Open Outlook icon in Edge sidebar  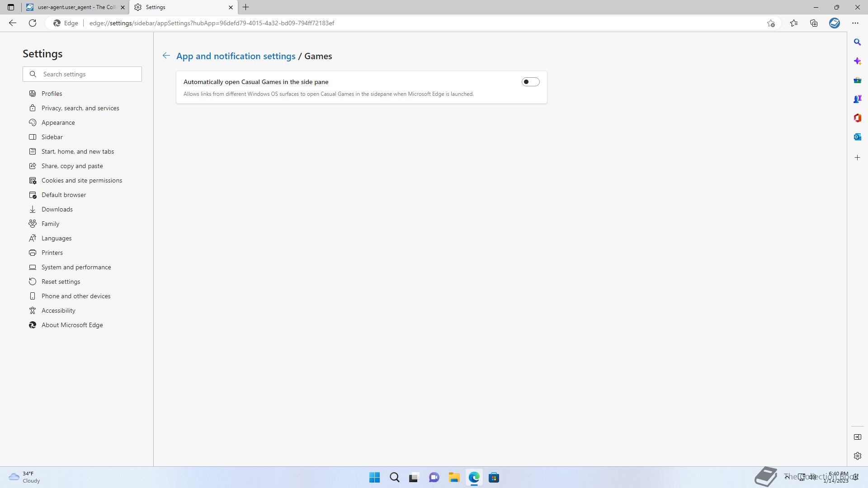click(857, 137)
